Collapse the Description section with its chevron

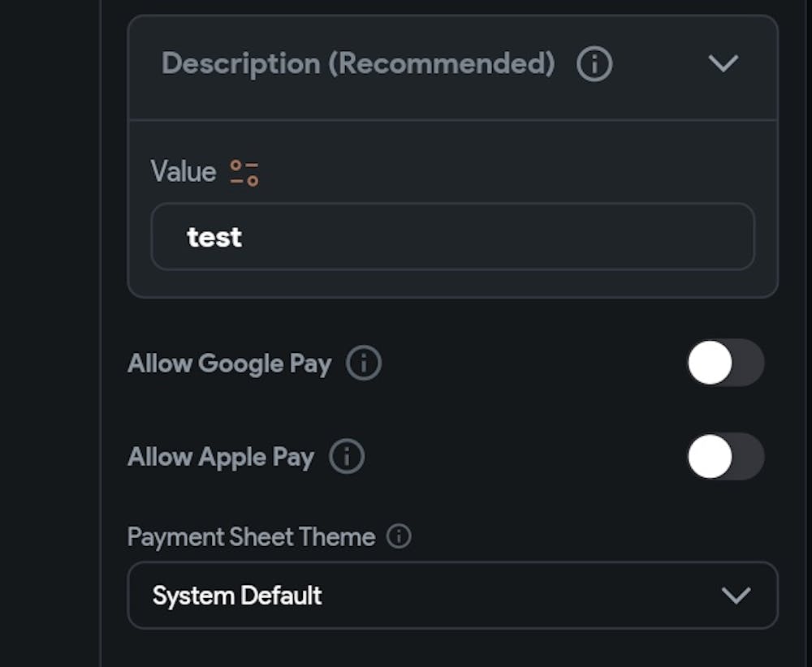[723, 63]
